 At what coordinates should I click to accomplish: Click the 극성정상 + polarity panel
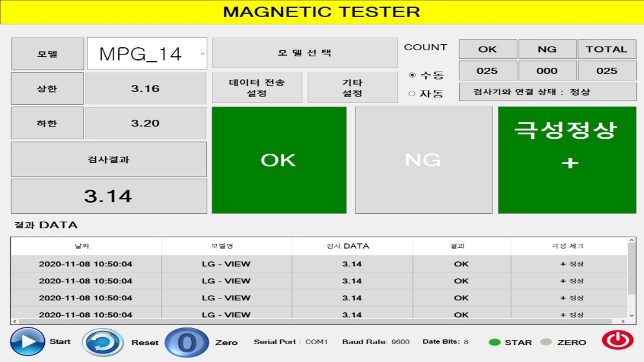click(x=567, y=160)
